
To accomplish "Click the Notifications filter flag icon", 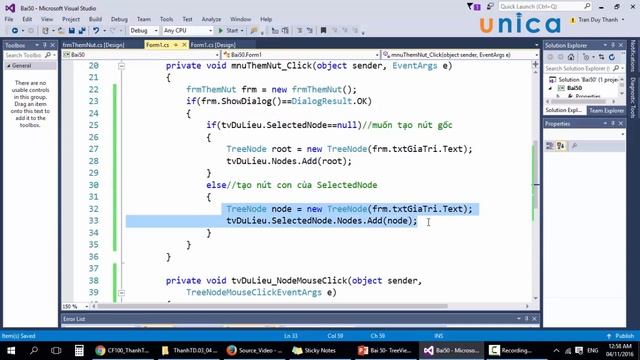I will 473,7.
